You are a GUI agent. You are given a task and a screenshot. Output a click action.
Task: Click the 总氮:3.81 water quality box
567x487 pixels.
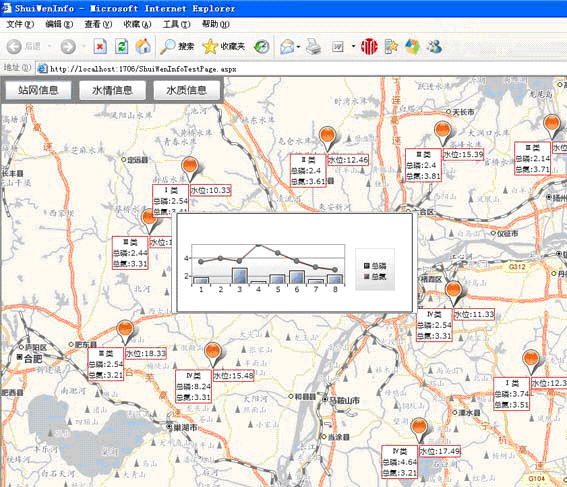point(423,165)
